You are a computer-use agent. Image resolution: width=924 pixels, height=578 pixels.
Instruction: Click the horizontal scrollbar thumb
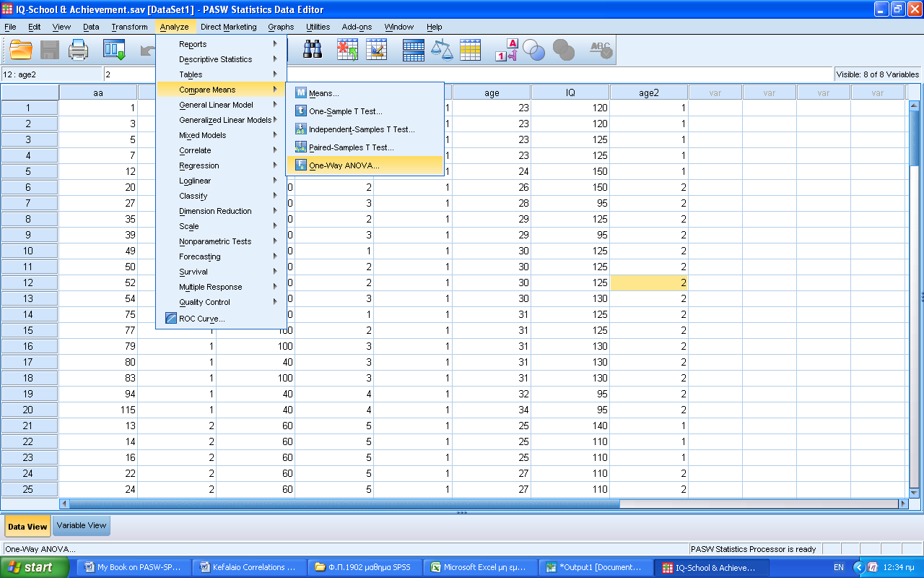coord(344,504)
